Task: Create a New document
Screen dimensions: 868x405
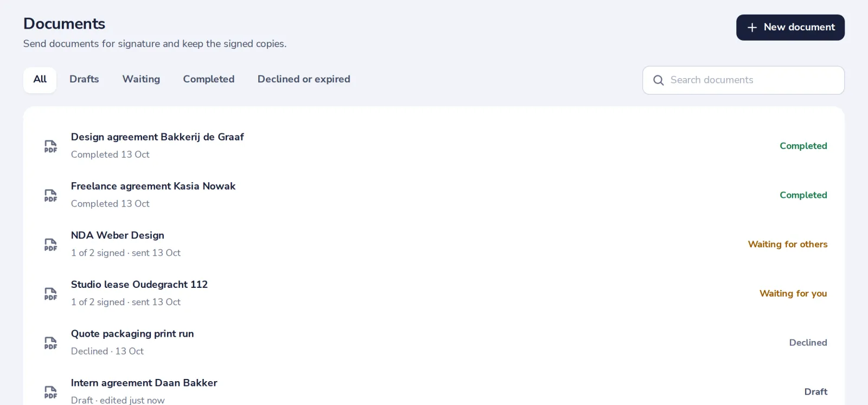Action: (790, 28)
